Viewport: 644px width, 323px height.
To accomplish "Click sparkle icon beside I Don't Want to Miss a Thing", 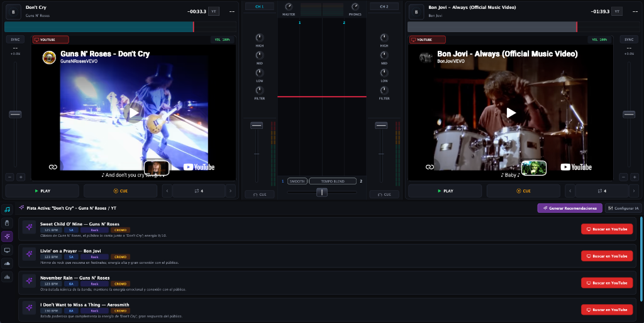I will coord(29,307).
